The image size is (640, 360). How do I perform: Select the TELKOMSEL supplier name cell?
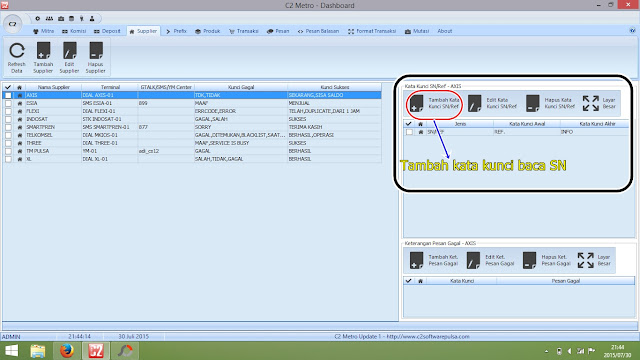53,135
